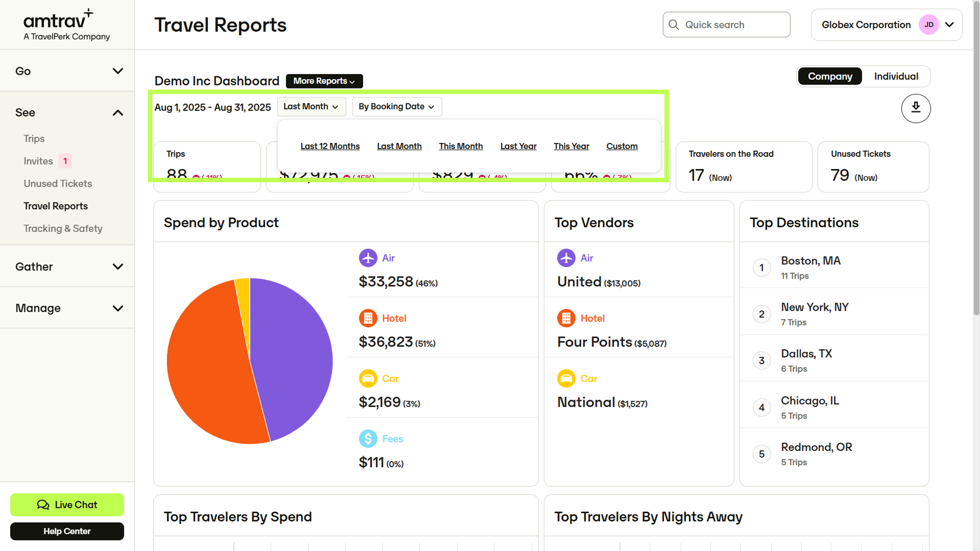Click the amtrav logo

coord(59,24)
